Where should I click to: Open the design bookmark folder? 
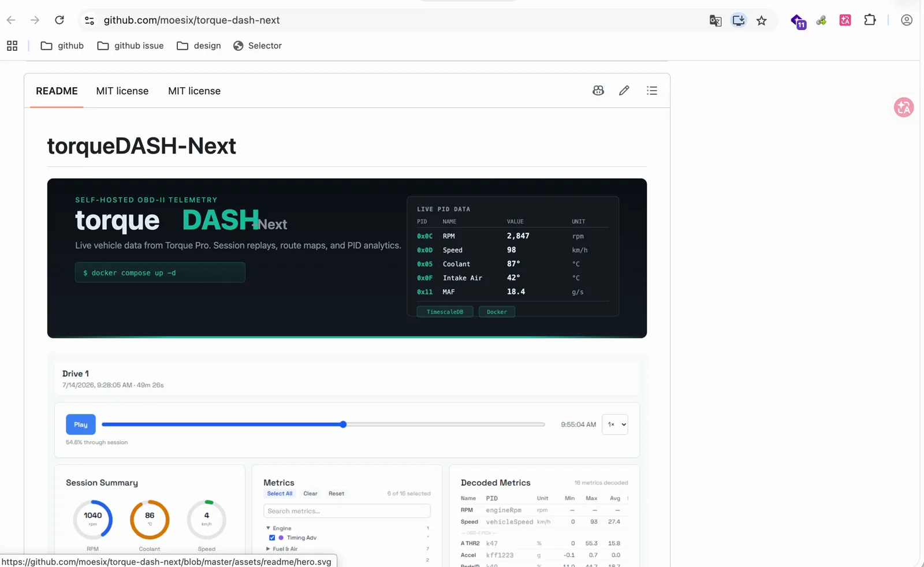pos(199,46)
